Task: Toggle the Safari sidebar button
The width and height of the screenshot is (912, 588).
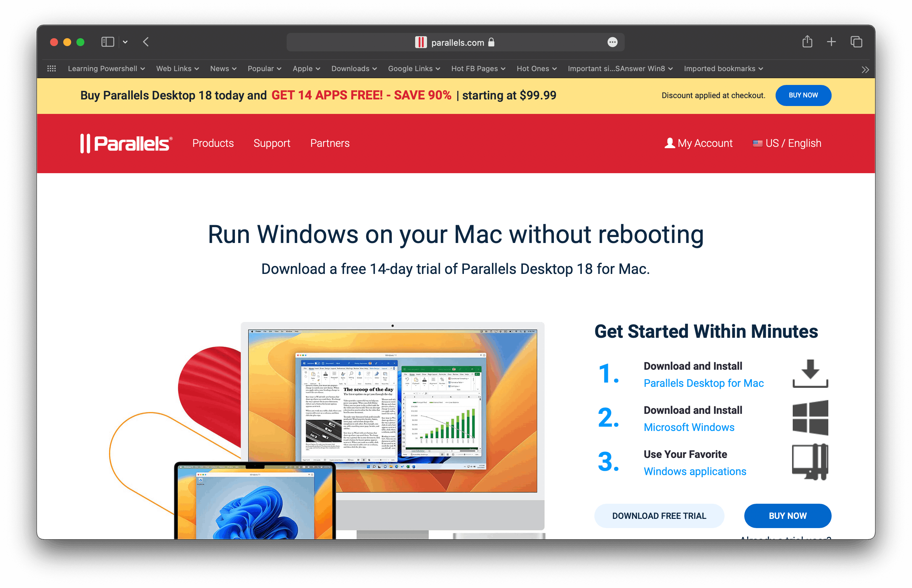Action: coord(107,42)
